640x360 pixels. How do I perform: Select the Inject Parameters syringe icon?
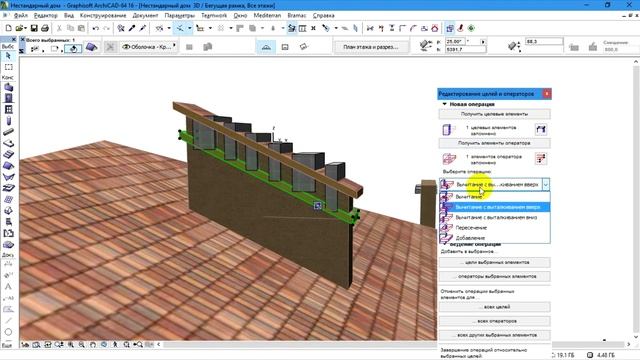click(142, 28)
